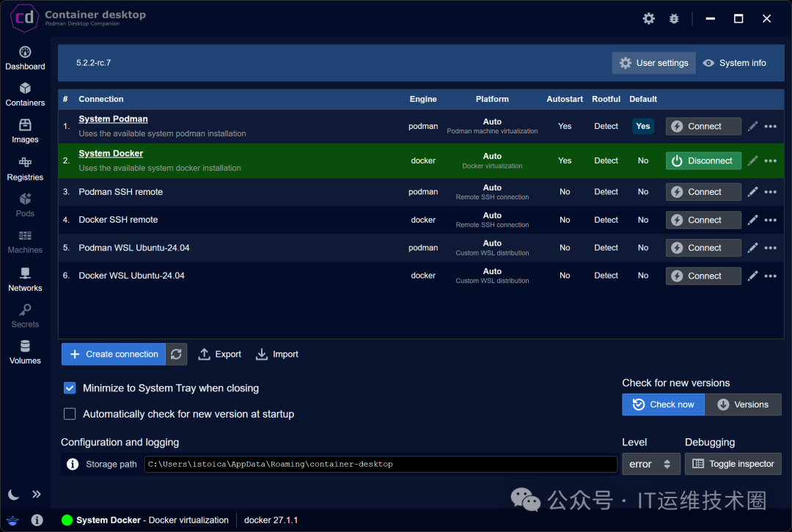792x532 pixels.
Task: Open more options for Docker SSH remote
Action: pos(770,220)
